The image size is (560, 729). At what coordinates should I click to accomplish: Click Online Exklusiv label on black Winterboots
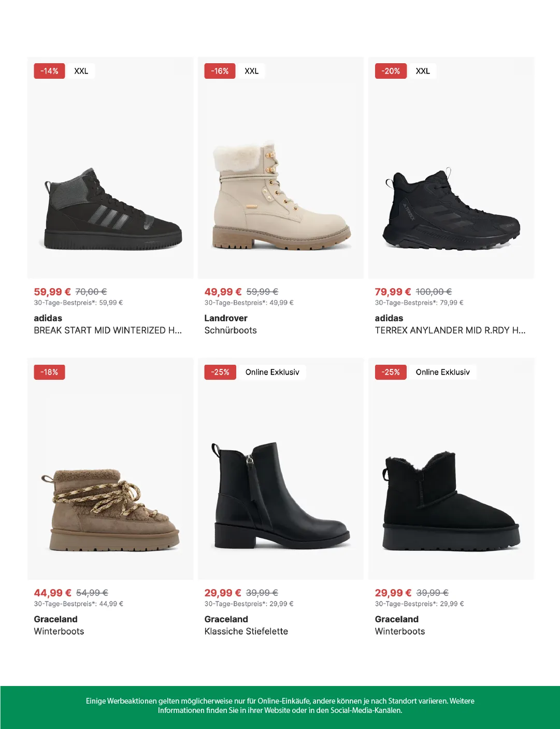click(443, 372)
